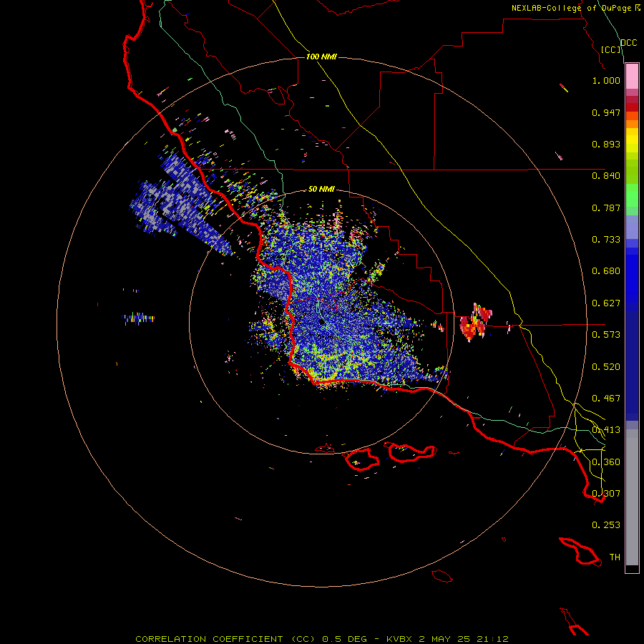Click the 0.840 scale value
The height and width of the screenshot is (644, 644).
[606, 176]
